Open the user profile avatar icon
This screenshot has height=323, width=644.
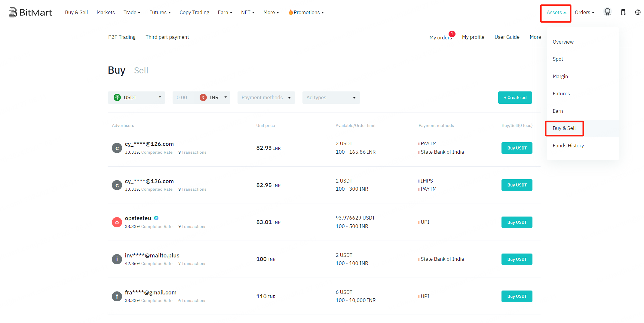607,12
